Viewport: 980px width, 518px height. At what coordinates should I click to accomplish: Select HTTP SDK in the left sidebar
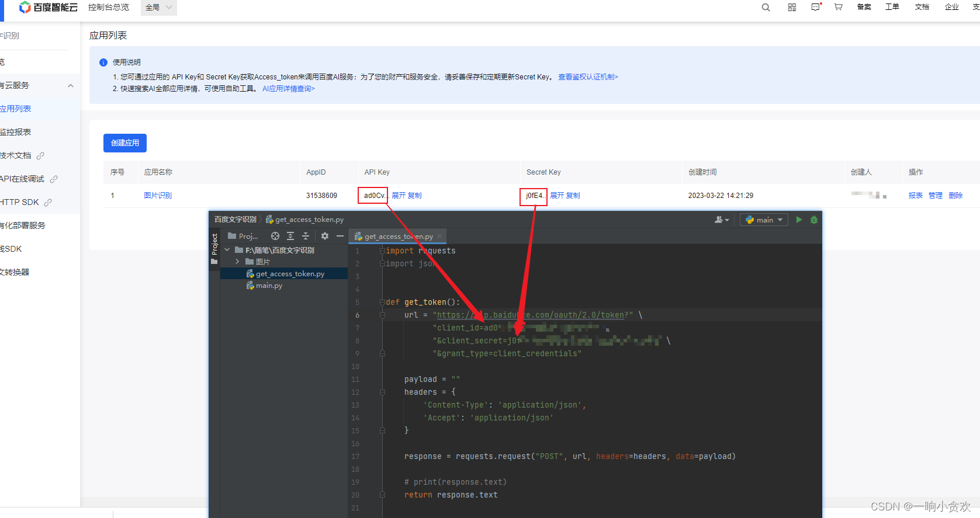pos(19,203)
